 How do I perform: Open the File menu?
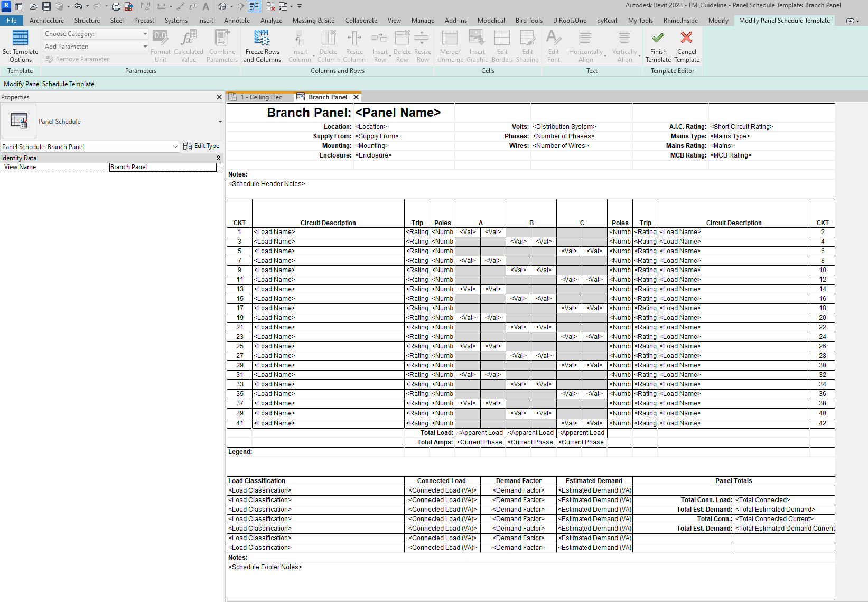pyautogui.click(x=12, y=21)
